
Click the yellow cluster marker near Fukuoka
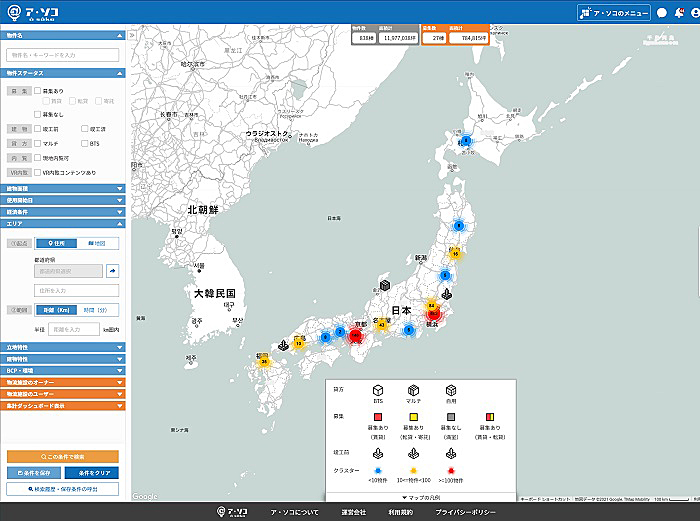(264, 360)
